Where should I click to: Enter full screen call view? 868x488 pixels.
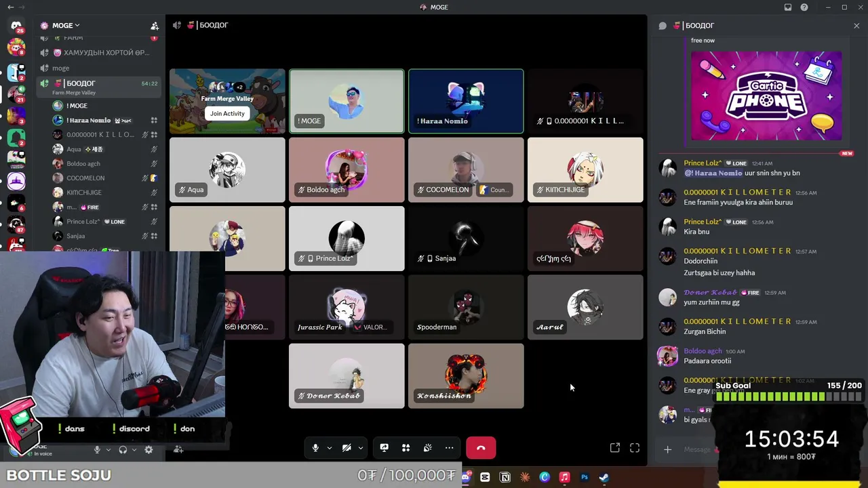click(x=635, y=448)
